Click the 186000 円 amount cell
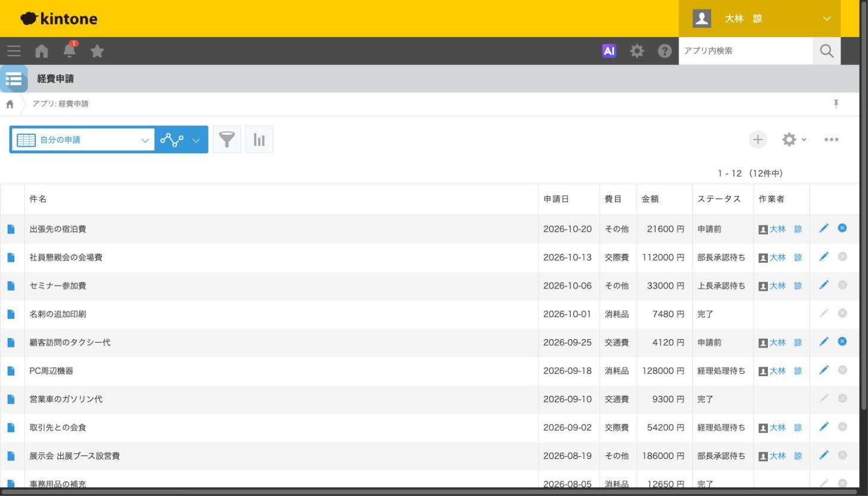Viewport: 868px width, 496px height. 664,456
